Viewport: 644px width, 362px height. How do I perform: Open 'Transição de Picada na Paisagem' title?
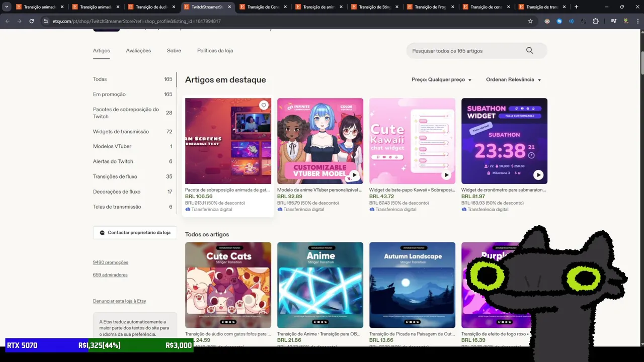[x=412, y=334]
